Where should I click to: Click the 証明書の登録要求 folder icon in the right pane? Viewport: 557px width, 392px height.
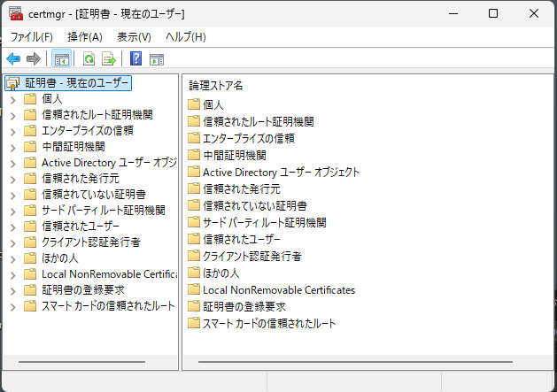tap(194, 306)
